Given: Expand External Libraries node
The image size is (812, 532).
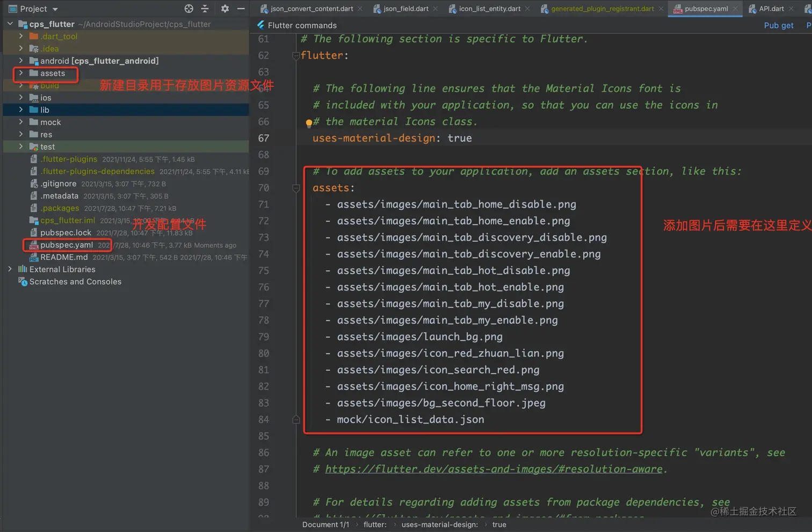Looking at the screenshot, I should [10, 269].
